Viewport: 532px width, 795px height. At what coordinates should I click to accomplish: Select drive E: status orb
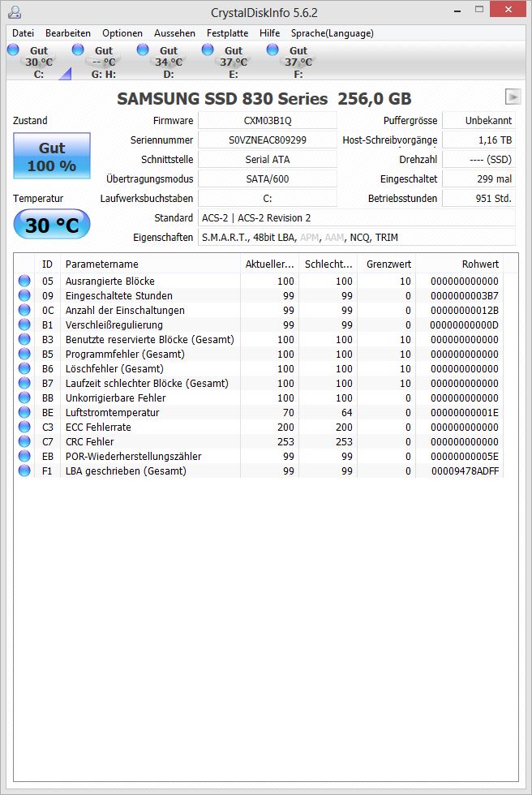tap(208, 49)
